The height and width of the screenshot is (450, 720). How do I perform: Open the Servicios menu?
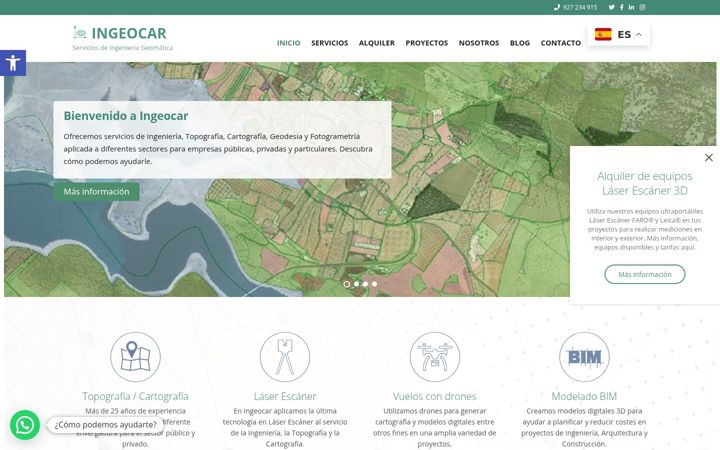click(x=330, y=43)
